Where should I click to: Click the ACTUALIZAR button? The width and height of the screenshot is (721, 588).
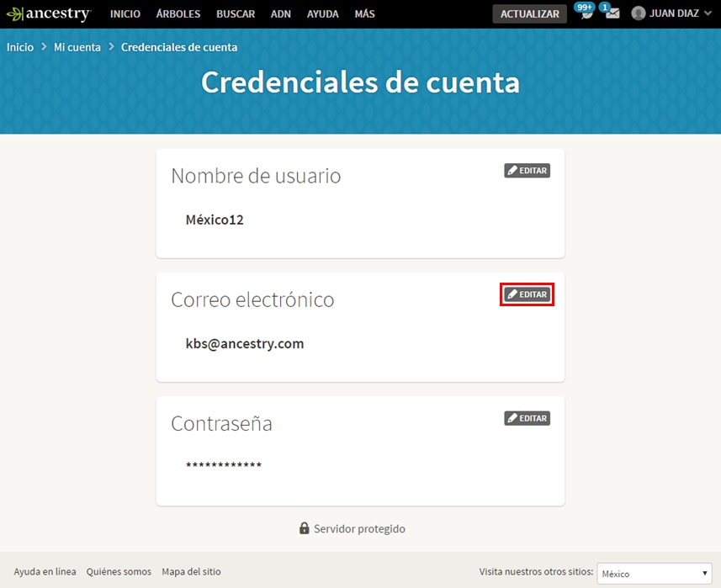click(529, 13)
